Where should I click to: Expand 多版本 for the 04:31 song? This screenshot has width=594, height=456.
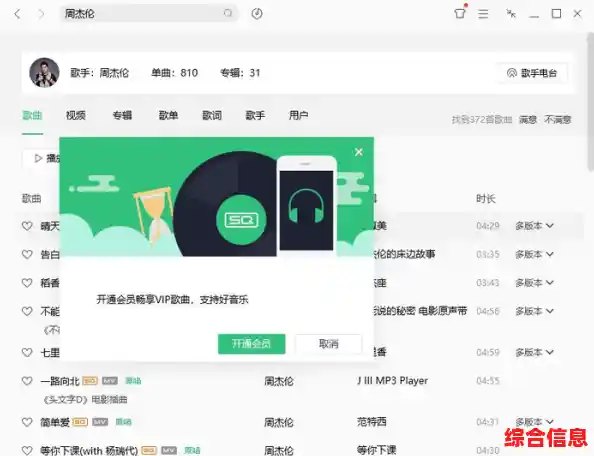[534, 422]
